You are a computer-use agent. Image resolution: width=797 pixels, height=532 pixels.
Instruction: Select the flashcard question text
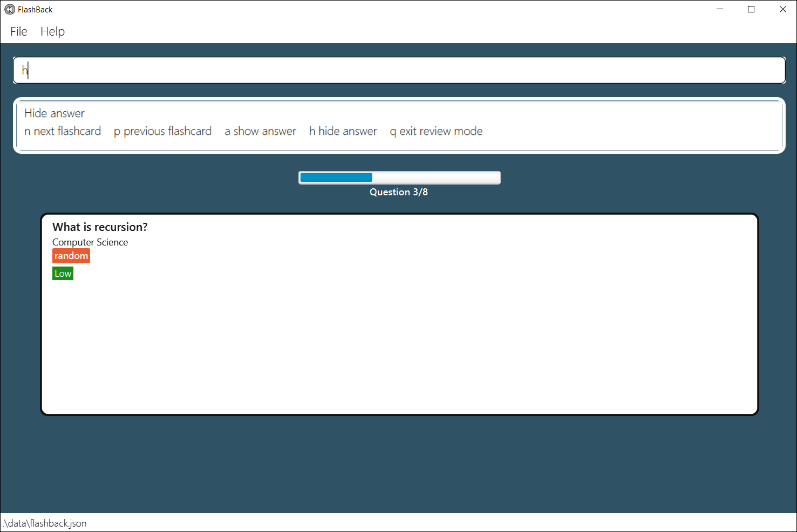(99, 227)
